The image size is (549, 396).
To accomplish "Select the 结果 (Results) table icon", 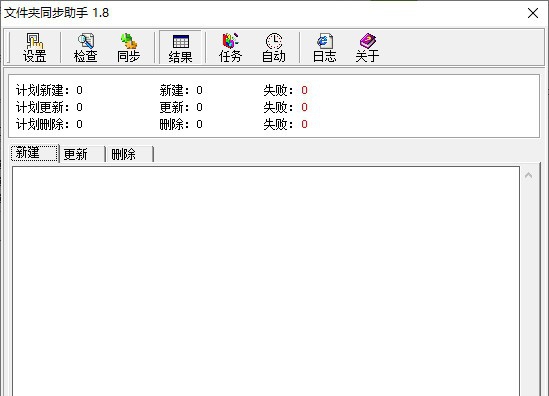I will (x=180, y=48).
